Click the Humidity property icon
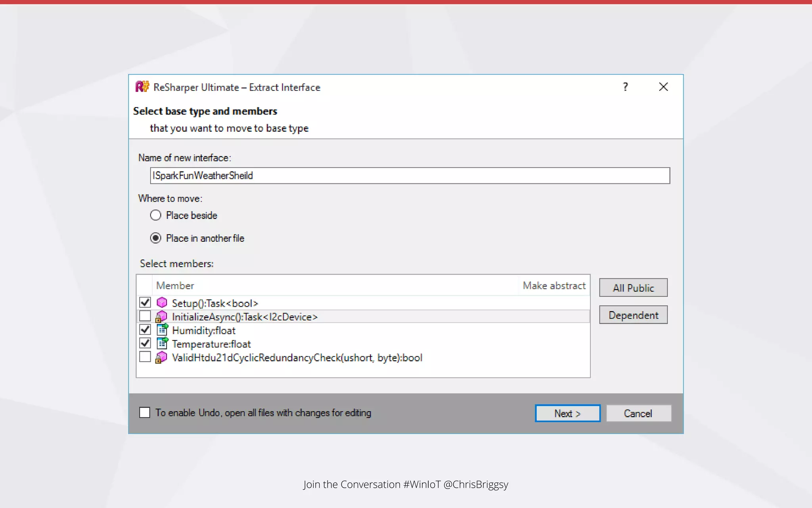The width and height of the screenshot is (812, 508). 162,330
